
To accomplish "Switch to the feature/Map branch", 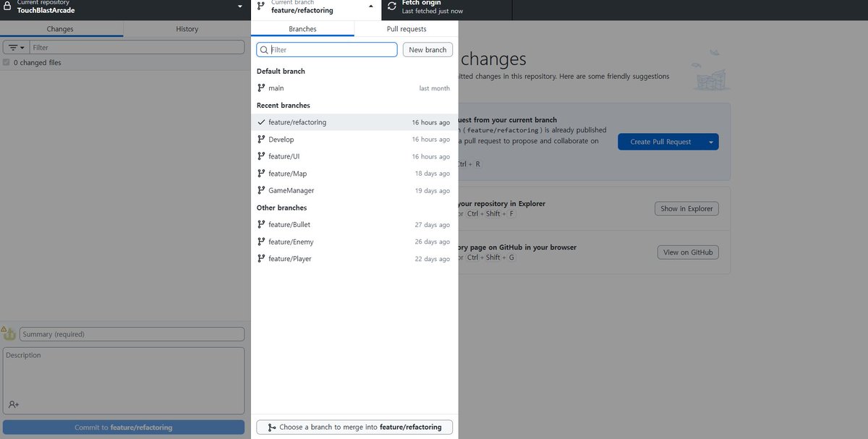I will tap(354, 174).
